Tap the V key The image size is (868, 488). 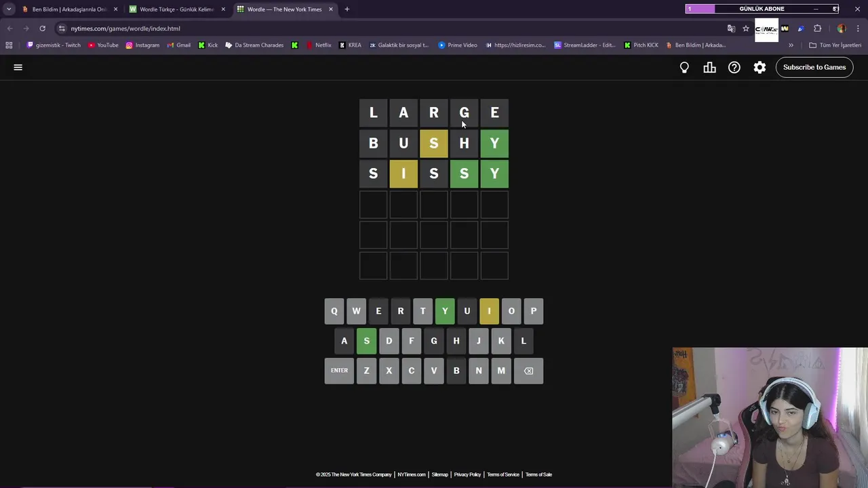click(433, 371)
